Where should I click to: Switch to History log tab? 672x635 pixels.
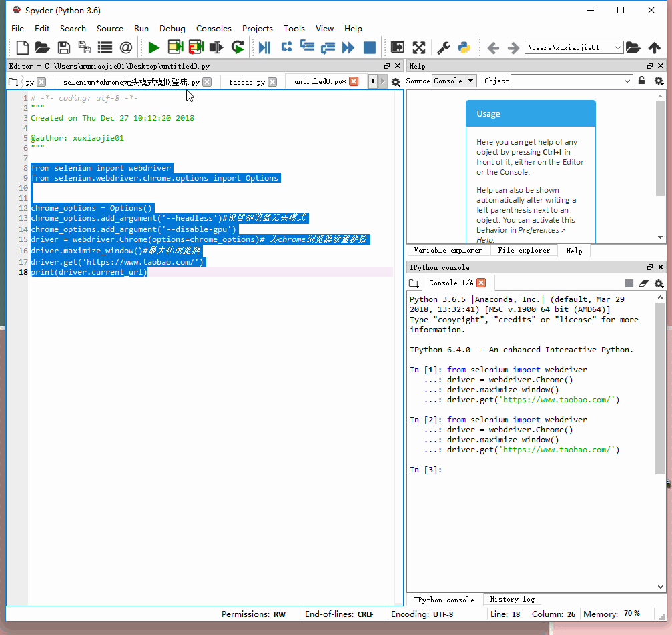[x=512, y=600]
